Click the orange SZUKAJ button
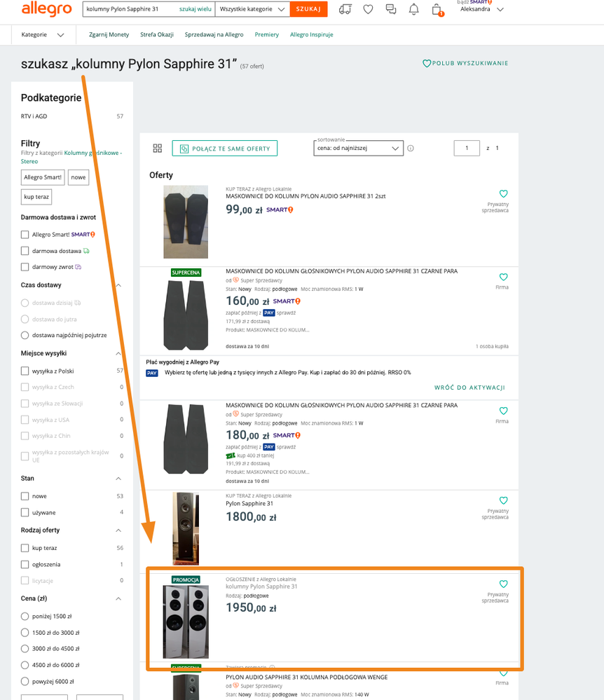Viewport: 604px width, 700px height. (308, 9)
